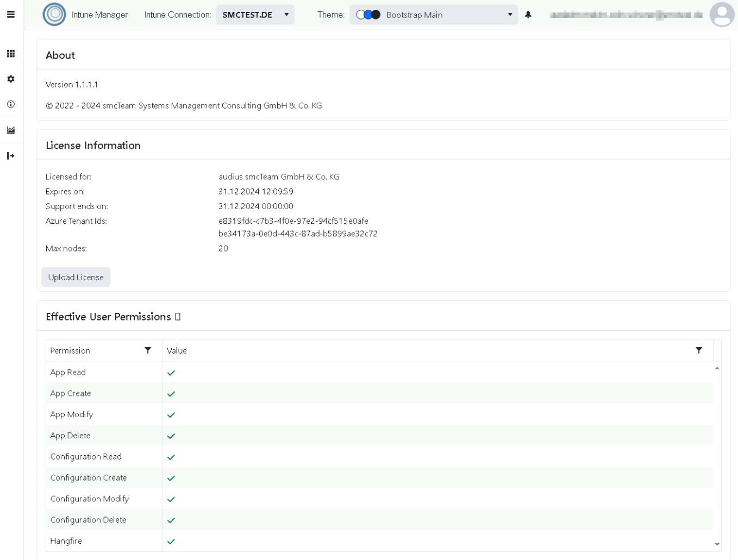This screenshot has height=560, width=738.
Task: Click the copyright smcTeam Systems Management text
Action: (x=184, y=105)
